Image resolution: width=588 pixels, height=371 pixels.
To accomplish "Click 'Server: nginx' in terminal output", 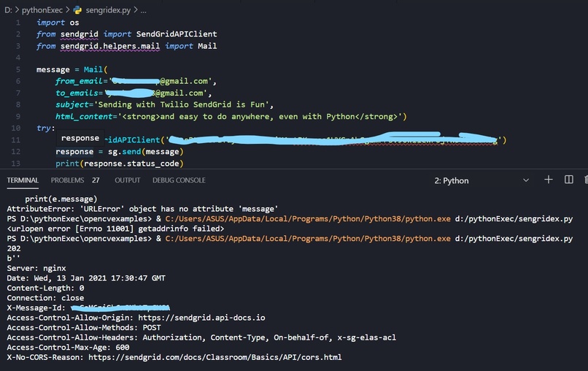I will point(36,268).
